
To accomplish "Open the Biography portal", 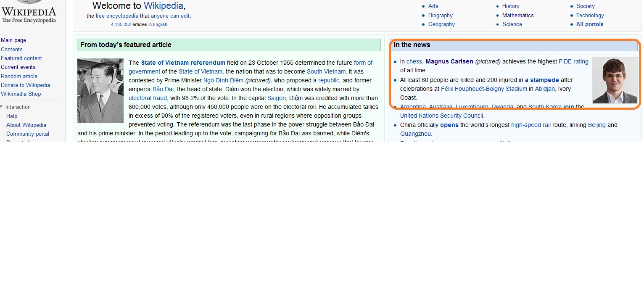I will coord(440,15).
